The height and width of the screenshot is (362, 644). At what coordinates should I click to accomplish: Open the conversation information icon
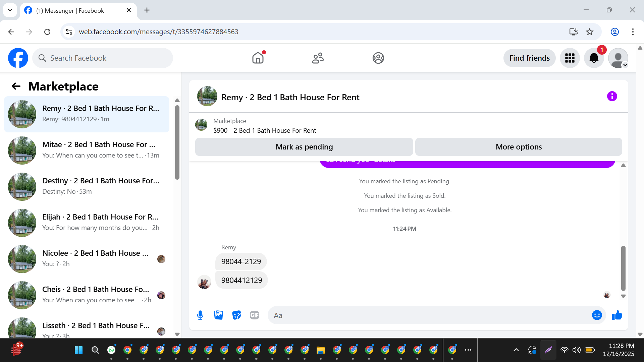[612, 97]
